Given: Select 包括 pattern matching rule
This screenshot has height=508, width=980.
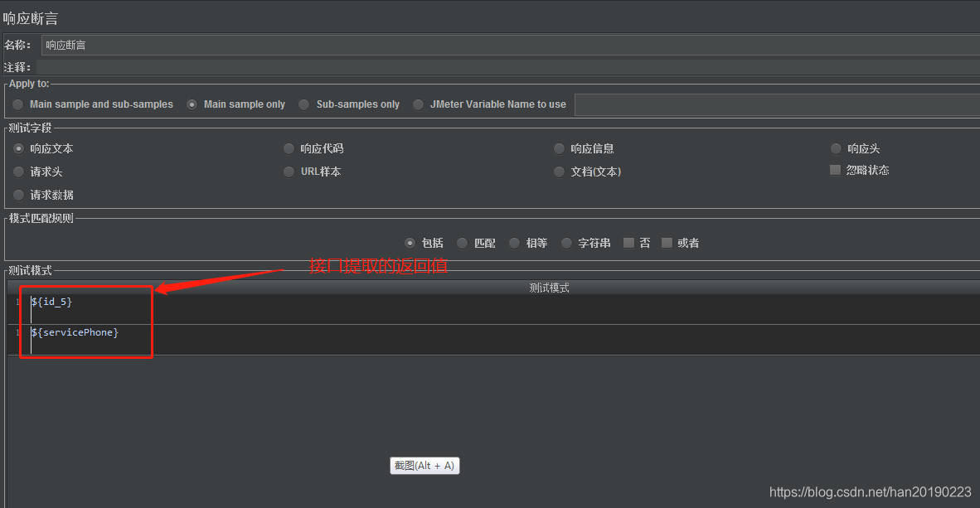Looking at the screenshot, I should point(410,243).
